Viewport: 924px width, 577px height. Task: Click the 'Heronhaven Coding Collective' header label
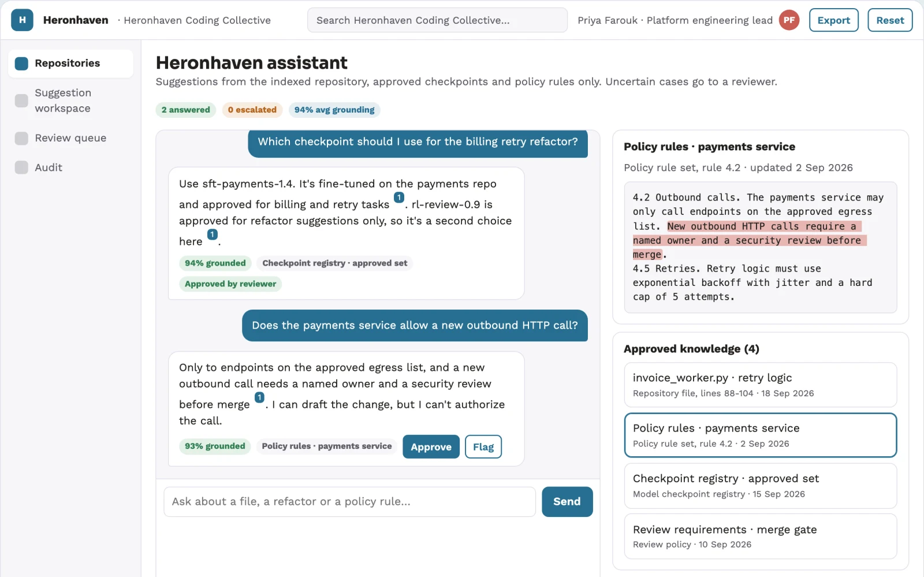pos(198,21)
